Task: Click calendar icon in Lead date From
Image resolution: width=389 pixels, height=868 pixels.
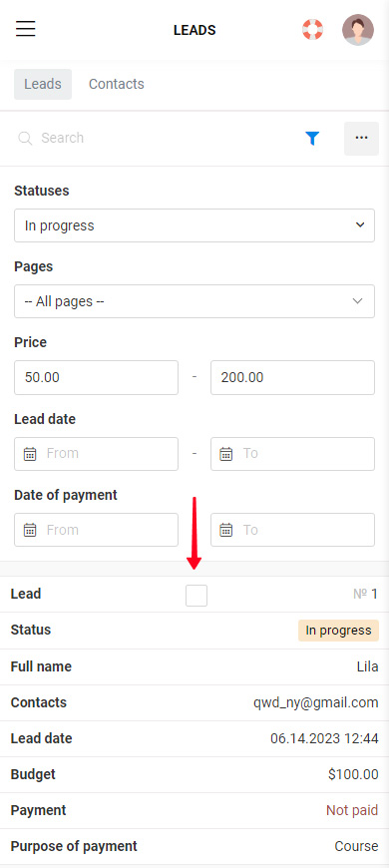Action: click(x=30, y=454)
